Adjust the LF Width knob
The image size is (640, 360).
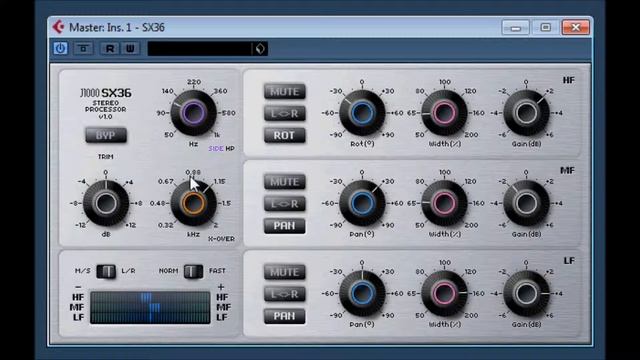point(444,293)
